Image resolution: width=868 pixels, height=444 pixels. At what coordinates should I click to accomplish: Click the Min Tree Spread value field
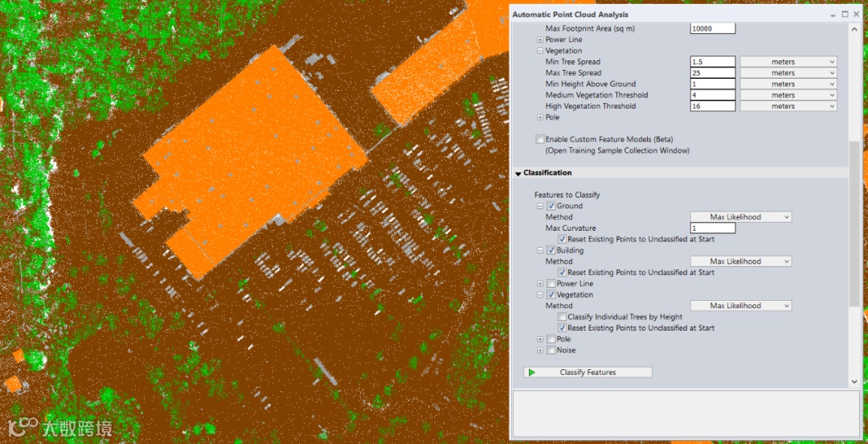pyautogui.click(x=713, y=61)
